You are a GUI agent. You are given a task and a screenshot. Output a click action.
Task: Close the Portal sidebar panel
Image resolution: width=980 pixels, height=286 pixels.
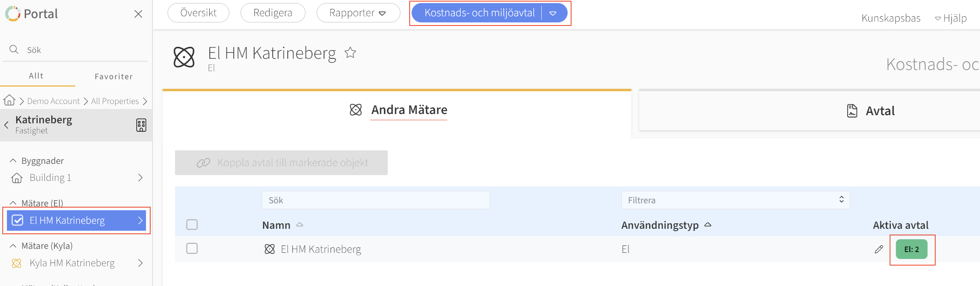tap(138, 14)
